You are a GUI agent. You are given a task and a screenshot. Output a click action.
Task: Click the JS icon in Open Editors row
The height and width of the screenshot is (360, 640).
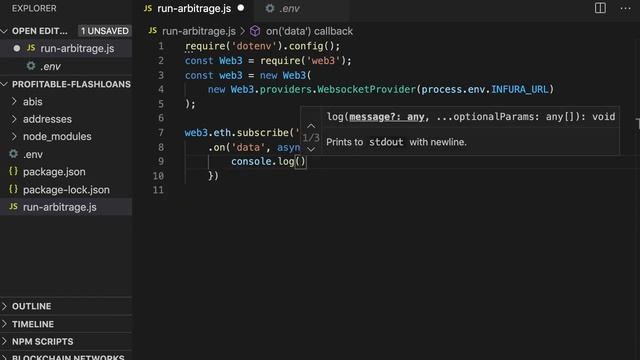(31, 48)
